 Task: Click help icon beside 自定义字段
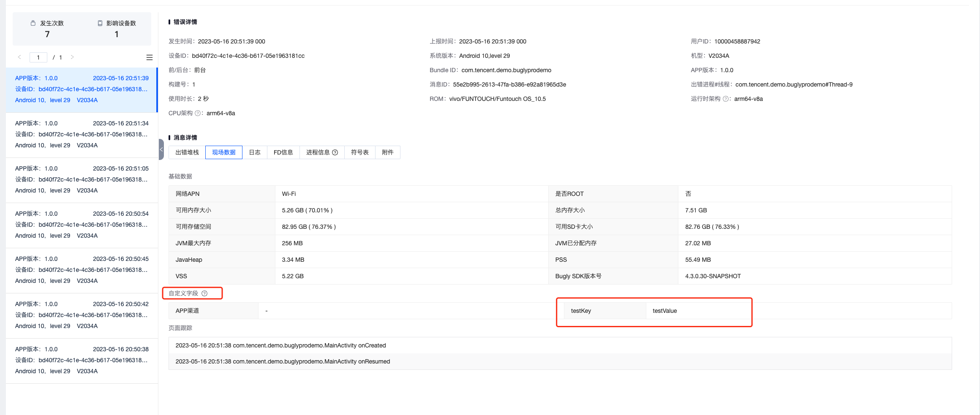pyautogui.click(x=204, y=293)
